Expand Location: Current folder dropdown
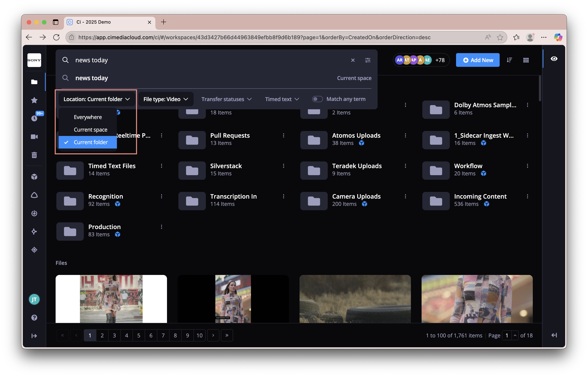This screenshot has width=588, height=377. point(97,99)
